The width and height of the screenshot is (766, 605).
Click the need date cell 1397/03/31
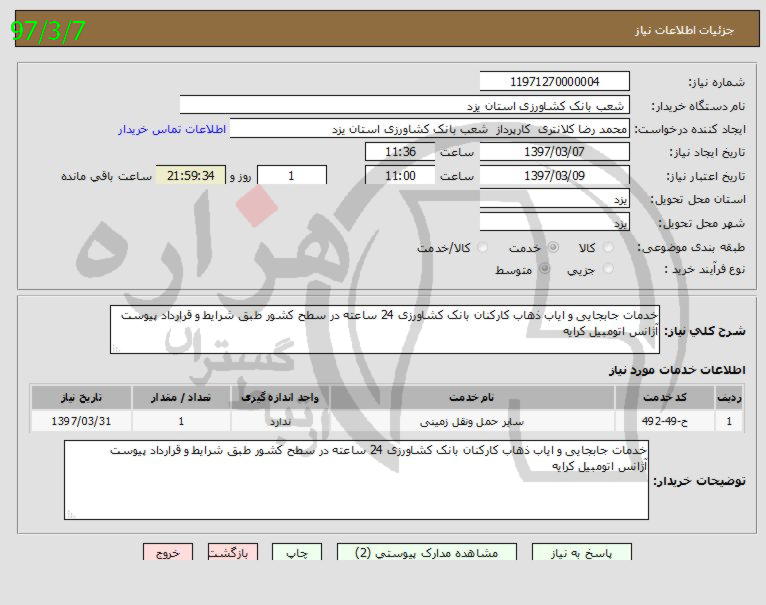tap(82, 421)
